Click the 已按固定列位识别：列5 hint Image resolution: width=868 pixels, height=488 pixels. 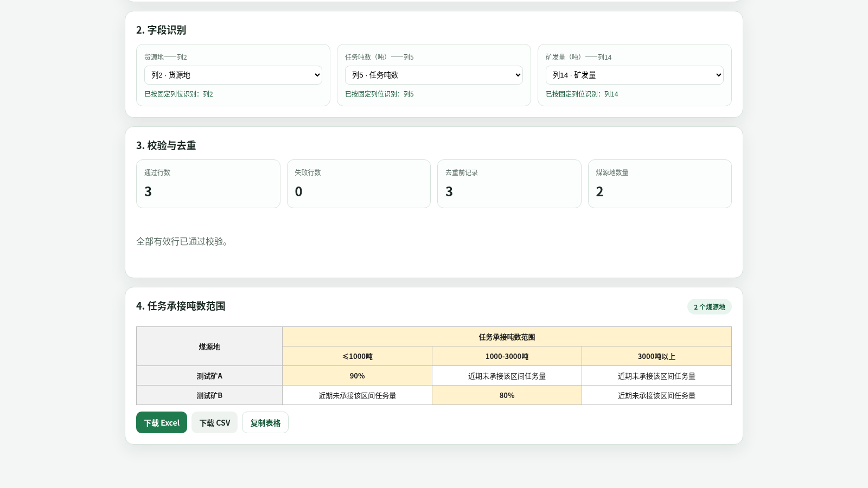pos(379,94)
